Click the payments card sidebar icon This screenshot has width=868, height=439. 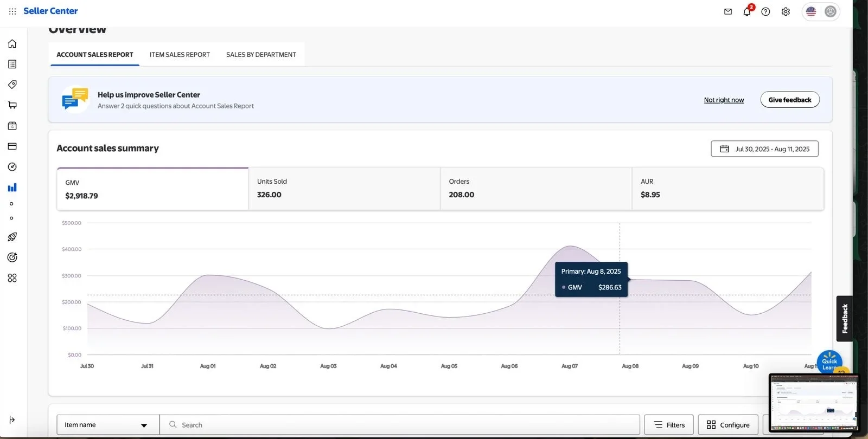(12, 146)
